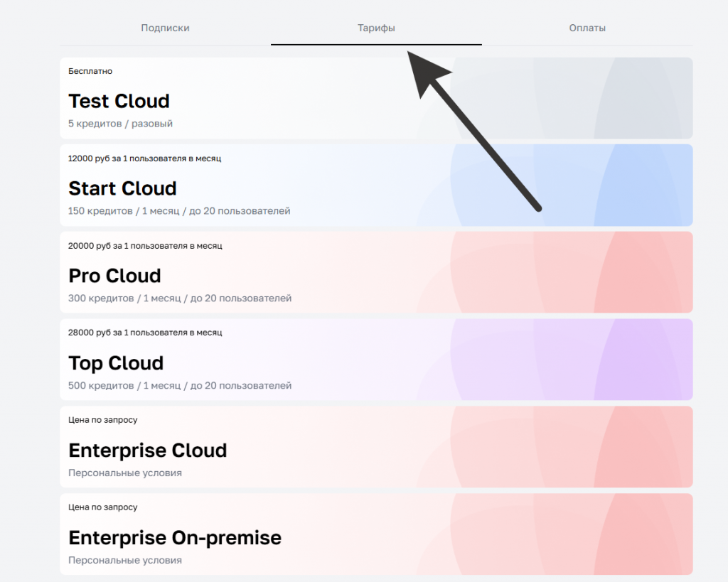728x582 pixels.
Task: Pick the Pro Cloud tariff title
Action: (x=114, y=276)
